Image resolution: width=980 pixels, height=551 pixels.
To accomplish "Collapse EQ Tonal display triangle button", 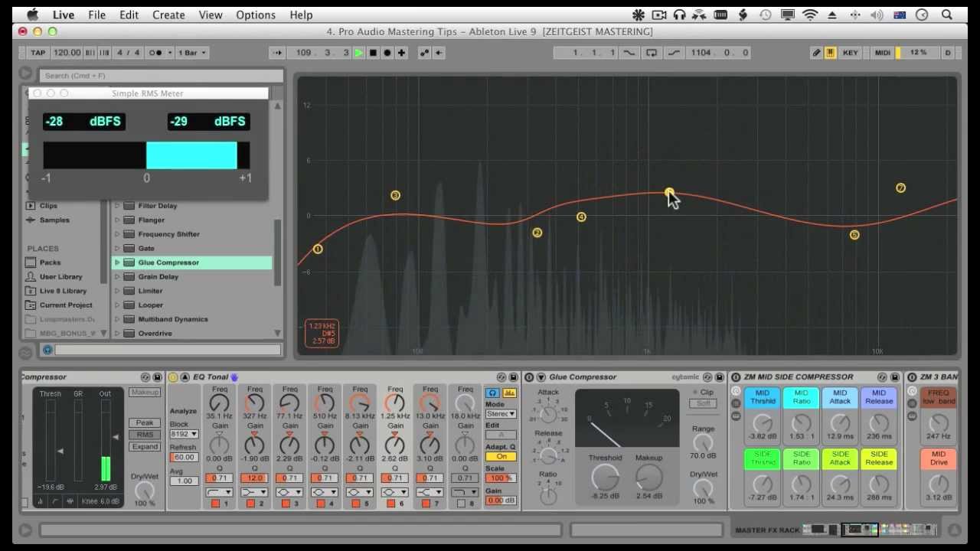I will coord(185,377).
